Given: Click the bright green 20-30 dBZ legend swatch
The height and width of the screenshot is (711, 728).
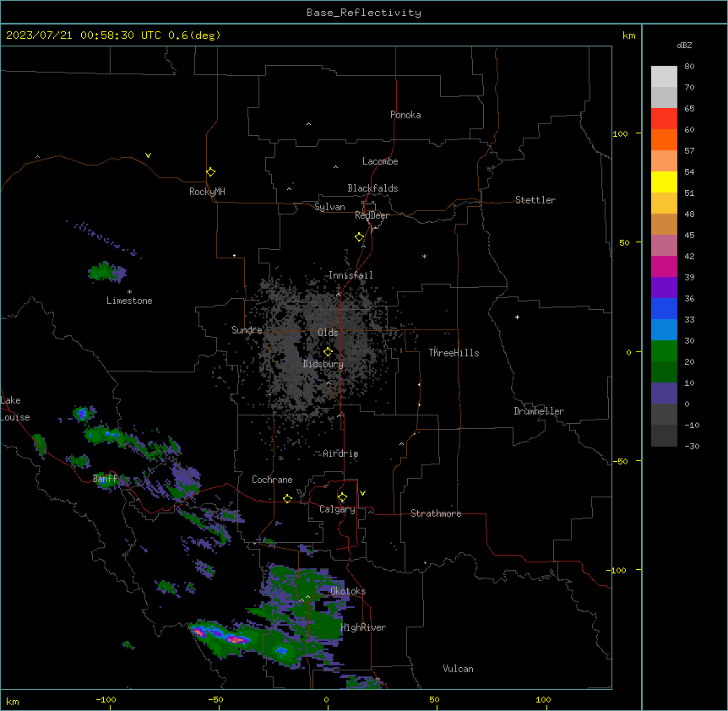Looking at the screenshot, I should 664,351.
